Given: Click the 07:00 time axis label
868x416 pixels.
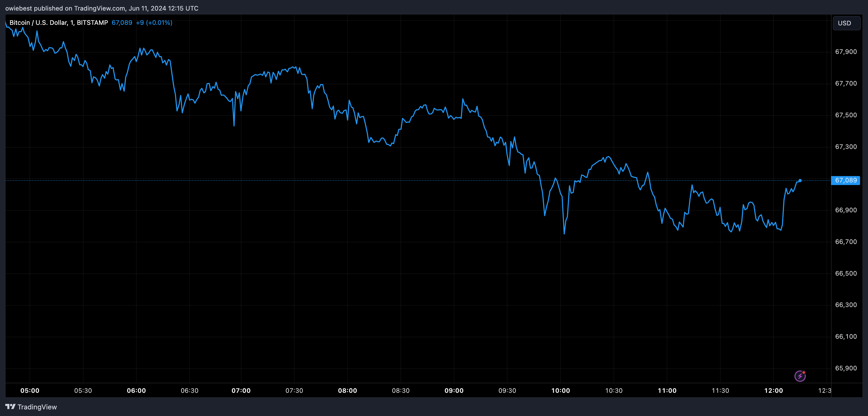Looking at the screenshot, I should (241, 390).
